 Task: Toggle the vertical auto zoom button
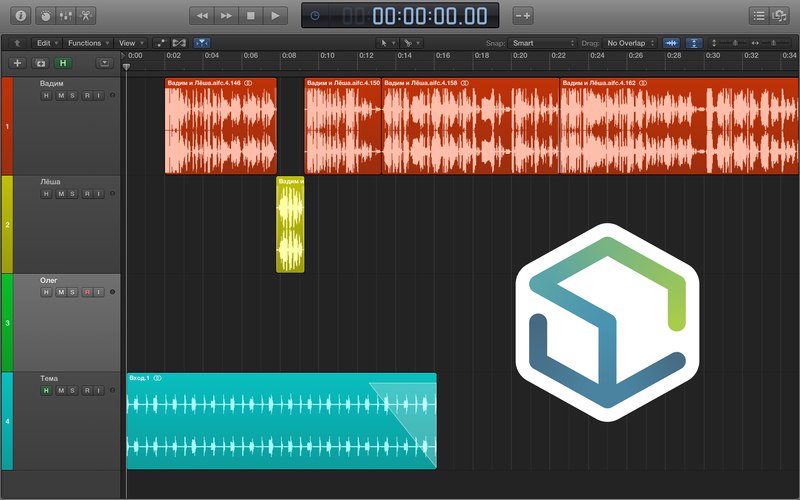(694, 43)
